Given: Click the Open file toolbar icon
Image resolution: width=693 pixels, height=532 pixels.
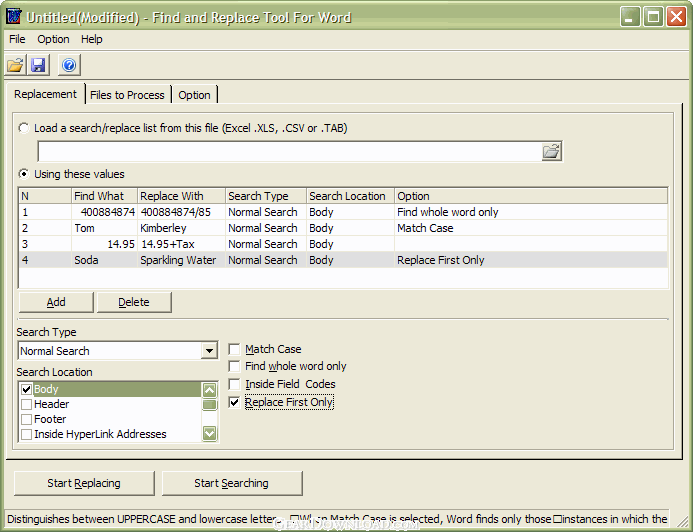Looking at the screenshot, I should coord(15,65).
